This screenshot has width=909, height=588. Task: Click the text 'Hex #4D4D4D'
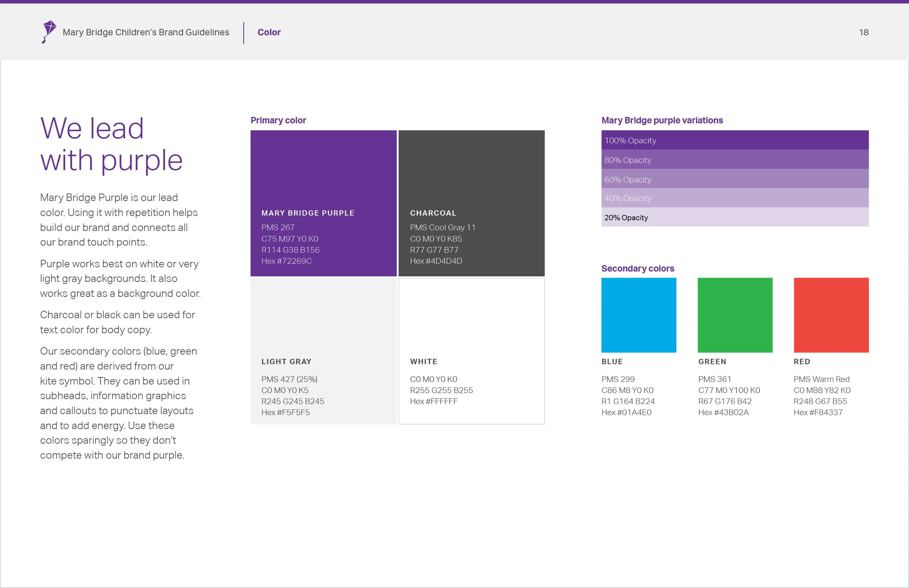coord(436,261)
